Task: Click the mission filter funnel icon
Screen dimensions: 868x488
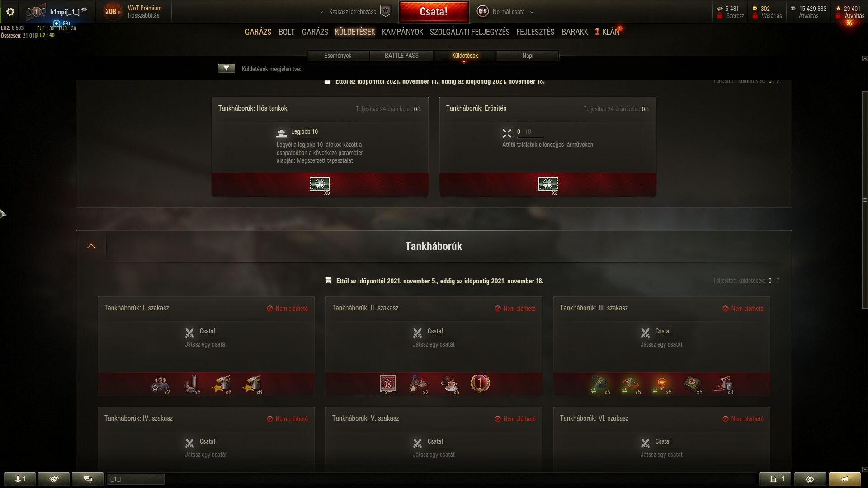Action: pyautogui.click(x=226, y=68)
